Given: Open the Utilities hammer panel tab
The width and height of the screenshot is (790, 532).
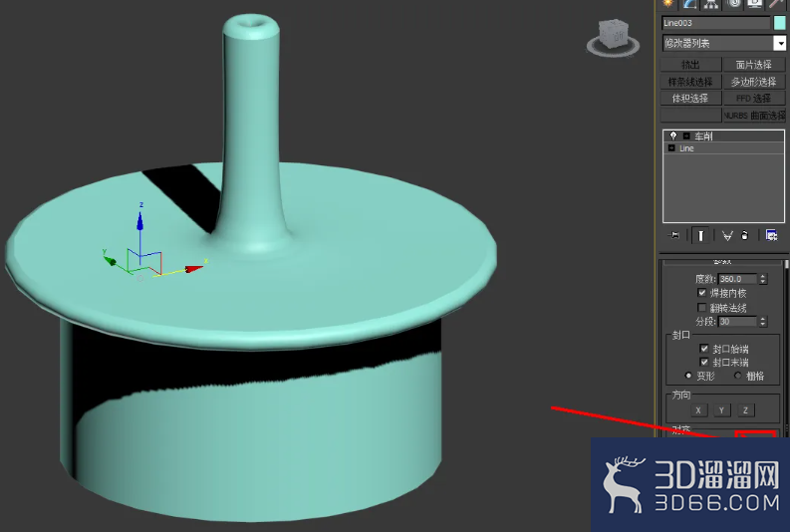Looking at the screenshot, I should [776, 4].
